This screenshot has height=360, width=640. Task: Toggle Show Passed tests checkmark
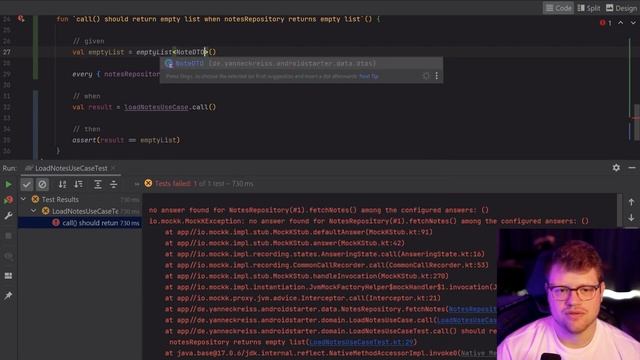click(x=27, y=184)
